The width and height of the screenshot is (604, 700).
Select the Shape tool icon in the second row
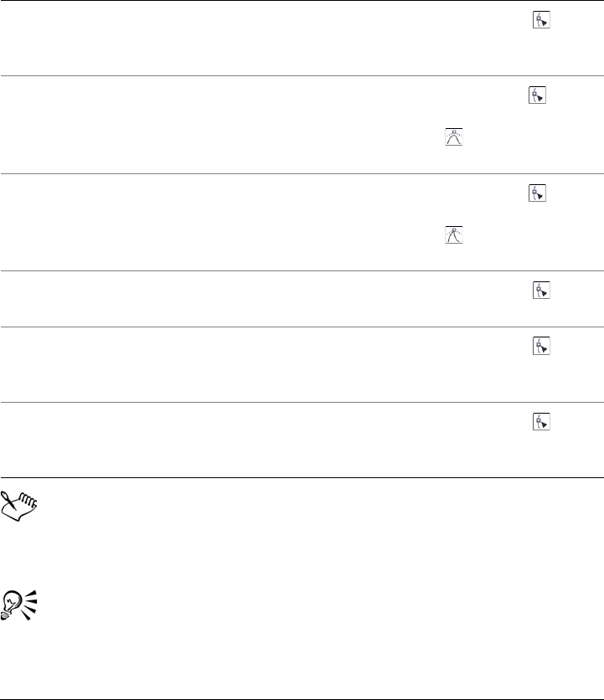537,97
